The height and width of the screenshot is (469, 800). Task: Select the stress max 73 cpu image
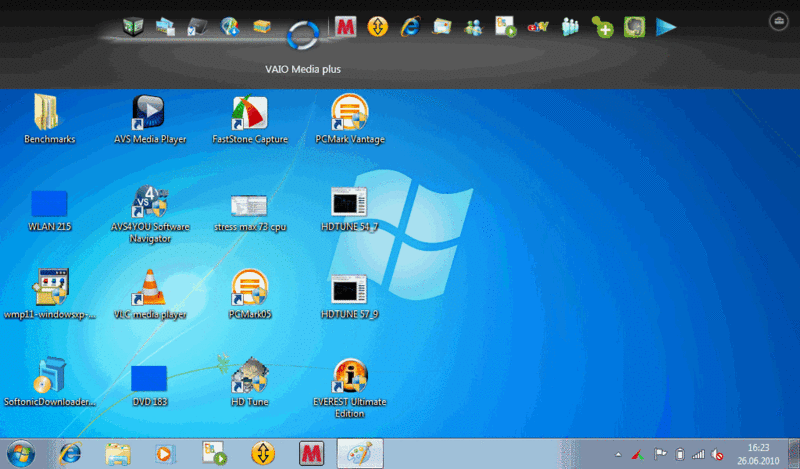click(x=249, y=213)
